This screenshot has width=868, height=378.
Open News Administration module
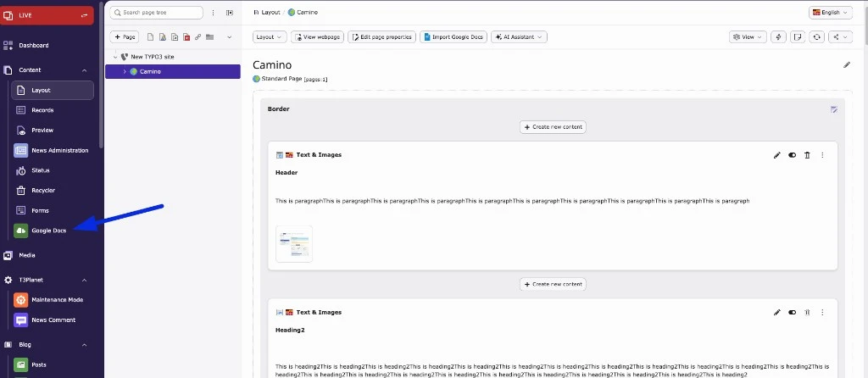click(52, 150)
